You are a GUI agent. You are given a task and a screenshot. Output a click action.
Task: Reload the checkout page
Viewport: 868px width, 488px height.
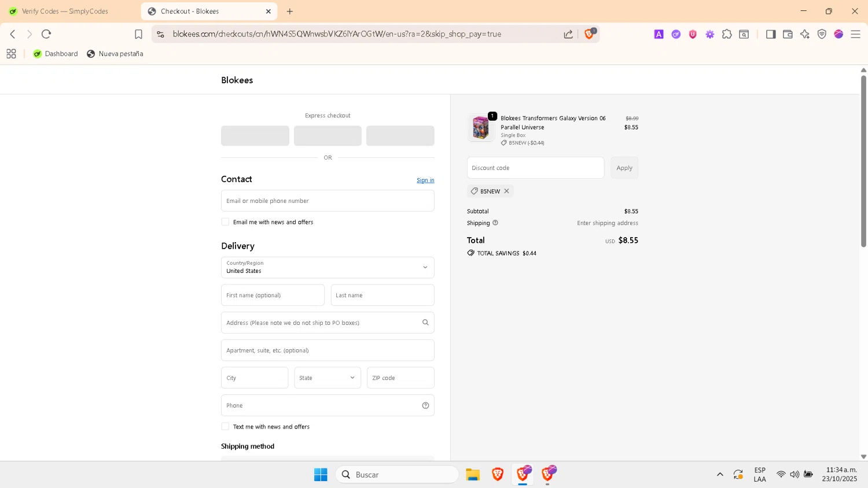click(46, 34)
